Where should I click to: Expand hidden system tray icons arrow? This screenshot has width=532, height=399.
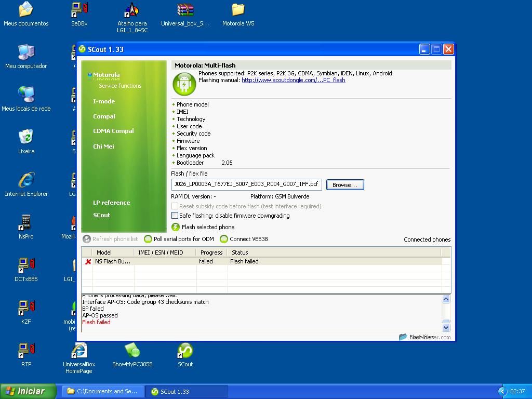tap(502, 391)
